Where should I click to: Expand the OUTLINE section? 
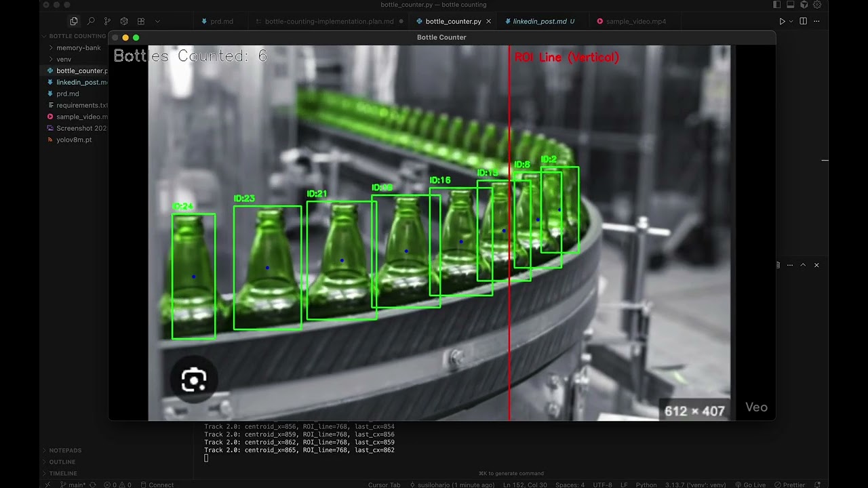(x=62, y=462)
